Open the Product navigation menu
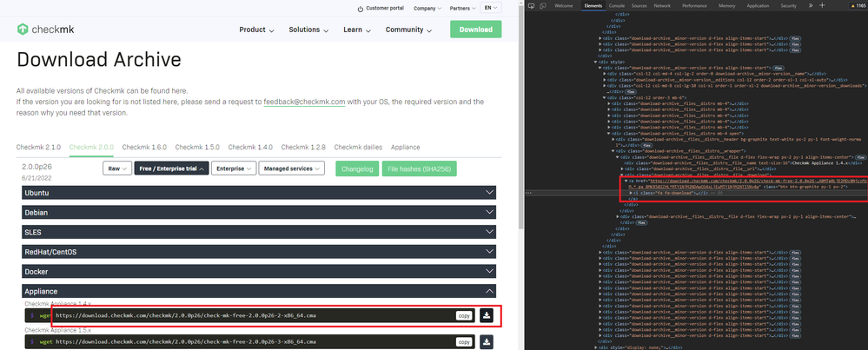The height and width of the screenshot is (350, 868). pyautogui.click(x=256, y=30)
